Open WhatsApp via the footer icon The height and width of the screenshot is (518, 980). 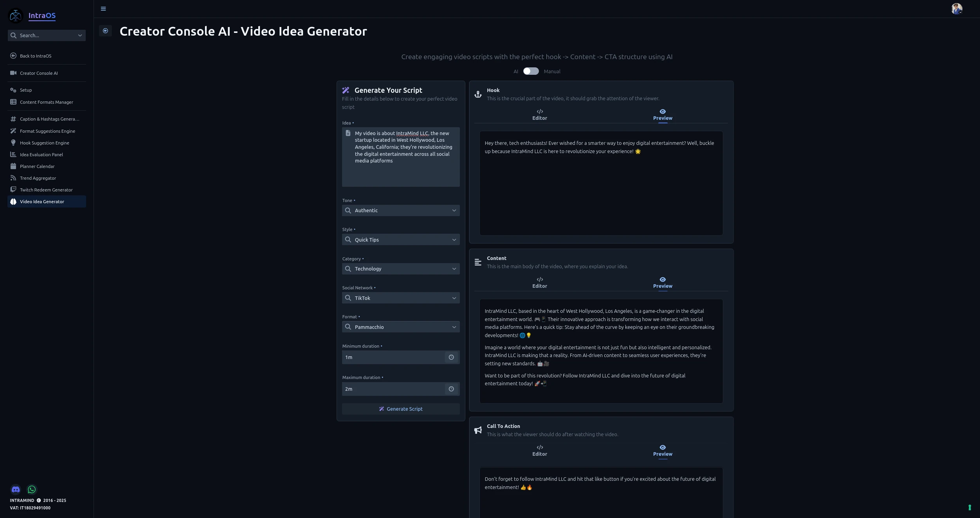(32, 489)
